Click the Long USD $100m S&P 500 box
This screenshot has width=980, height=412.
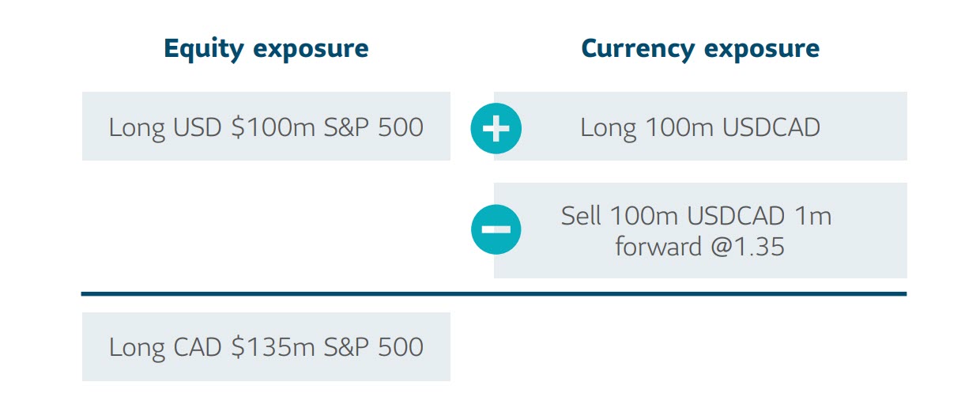coord(266,127)
